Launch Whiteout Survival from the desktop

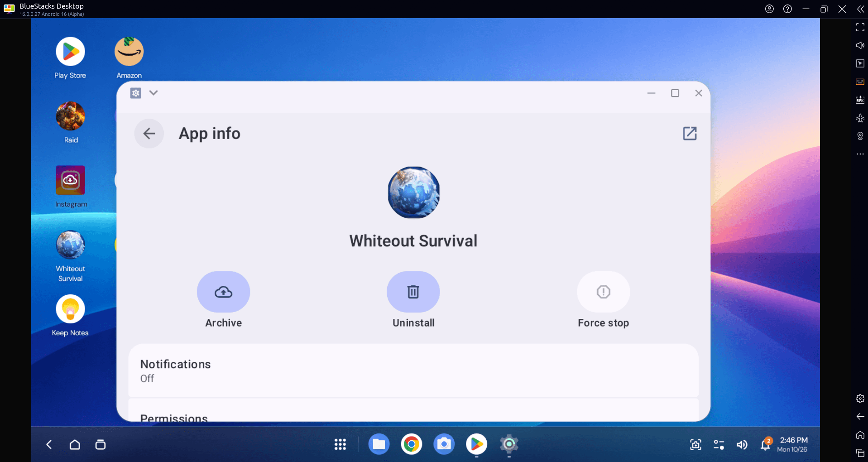(x=70, y=245)
